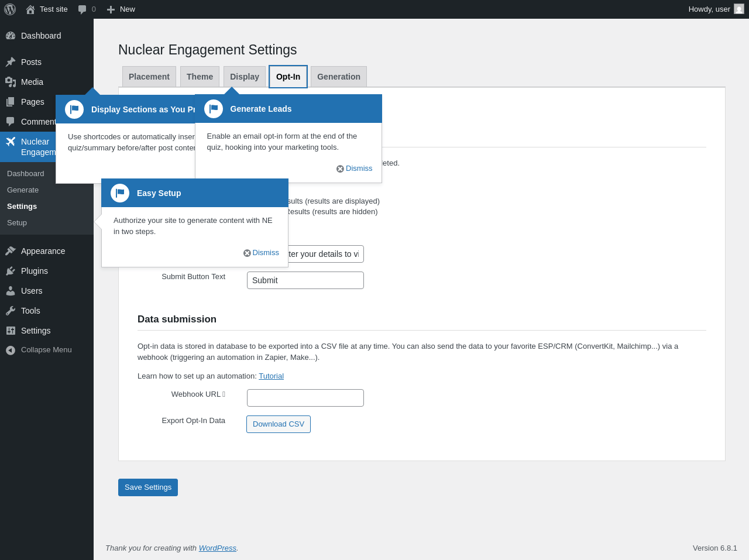Click the Save Settings button

tap(148, 487)
